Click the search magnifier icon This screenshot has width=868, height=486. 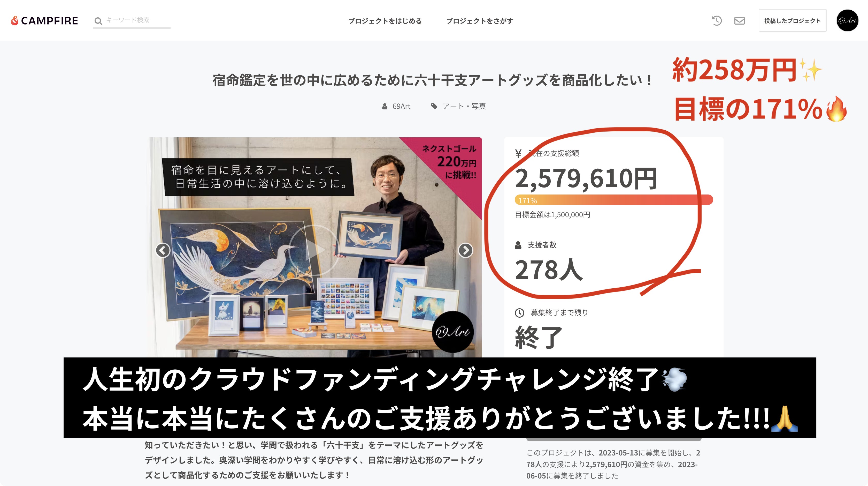[98, 21]
